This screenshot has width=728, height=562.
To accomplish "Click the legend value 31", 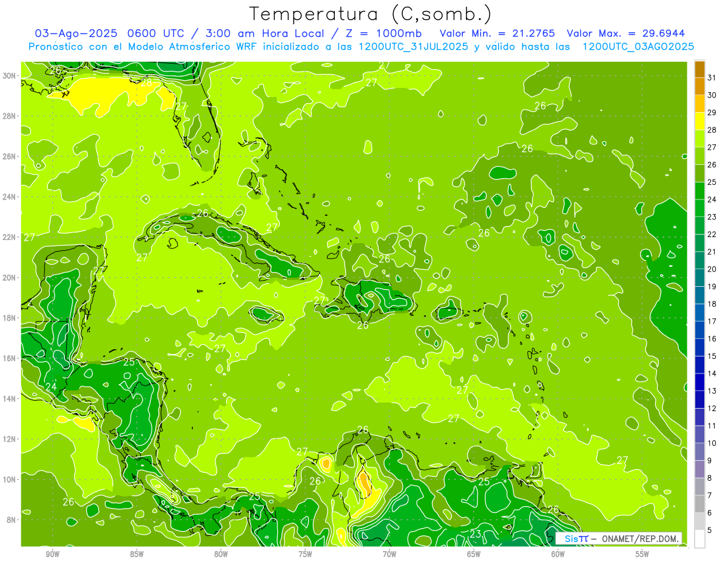I will pyautogui.click(x=712, y=77).
